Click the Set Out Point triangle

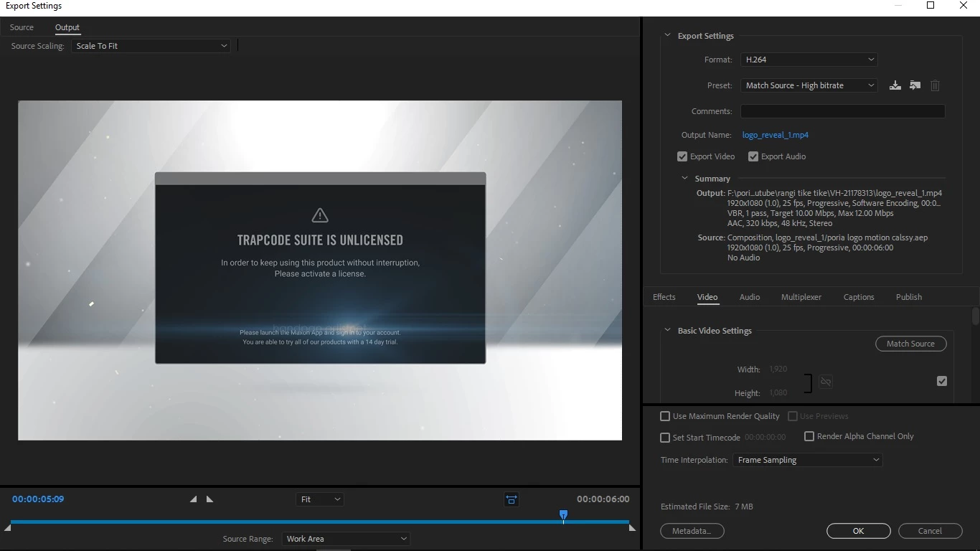click(x=209, y=499)
